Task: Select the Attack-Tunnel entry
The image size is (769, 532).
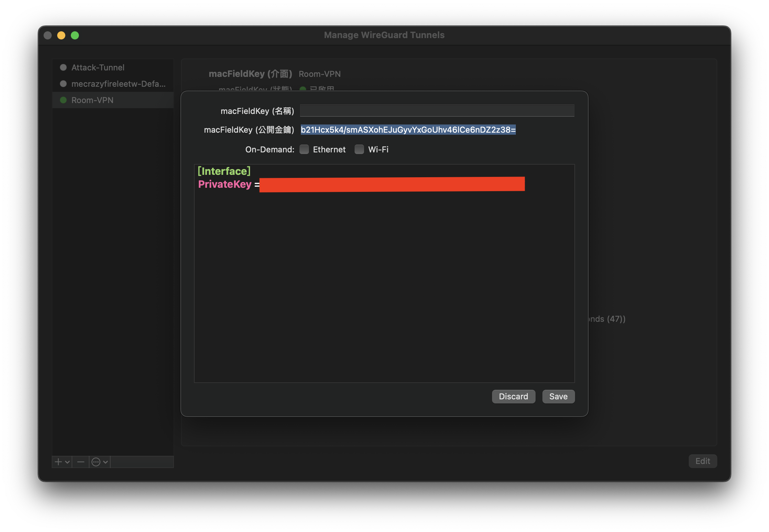Action: [x=98, y=67]
